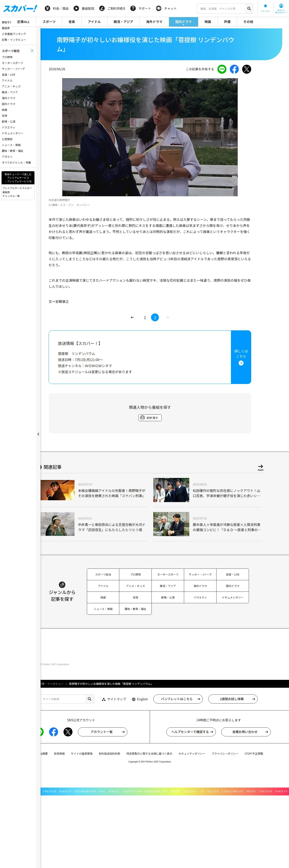Open ドキュメンタリー in genre grid
289x868 pixels.
233,597
